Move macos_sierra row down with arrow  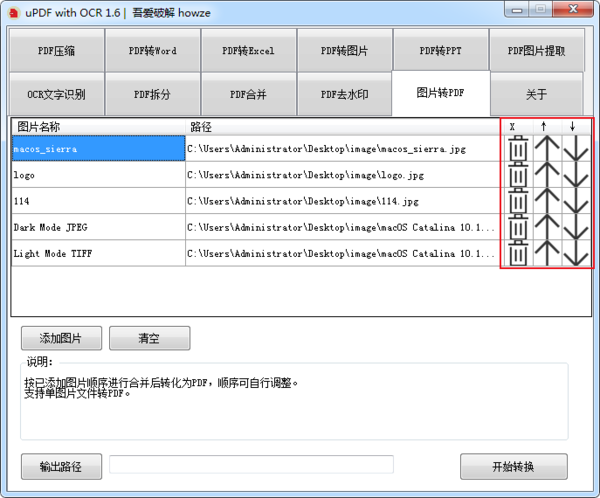[x=576, y=148]
